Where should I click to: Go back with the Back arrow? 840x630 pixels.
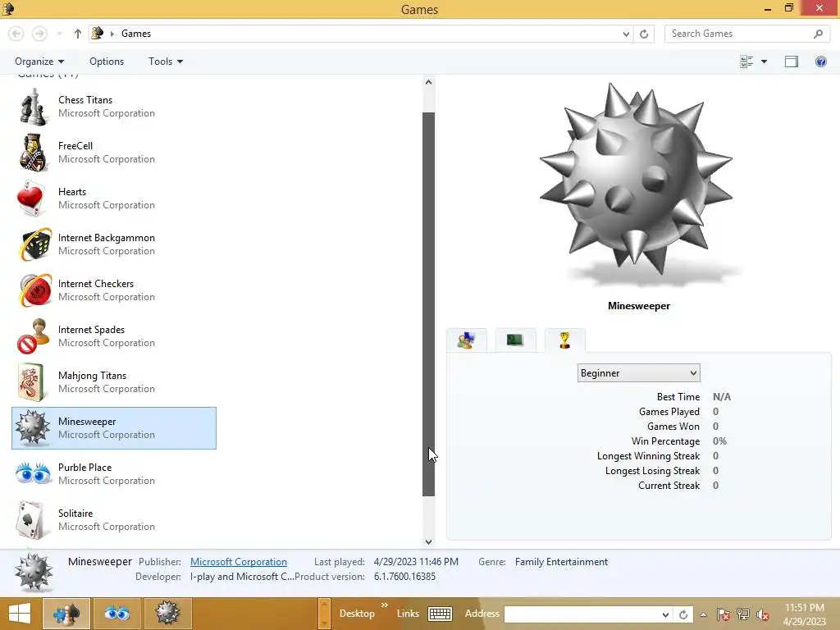[x=16, y=34]
